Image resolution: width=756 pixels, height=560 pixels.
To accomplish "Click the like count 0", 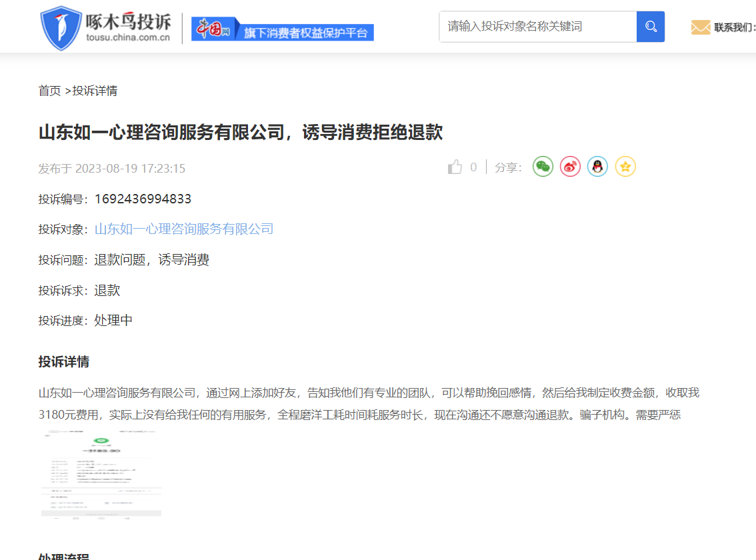I will click(473, 167).
